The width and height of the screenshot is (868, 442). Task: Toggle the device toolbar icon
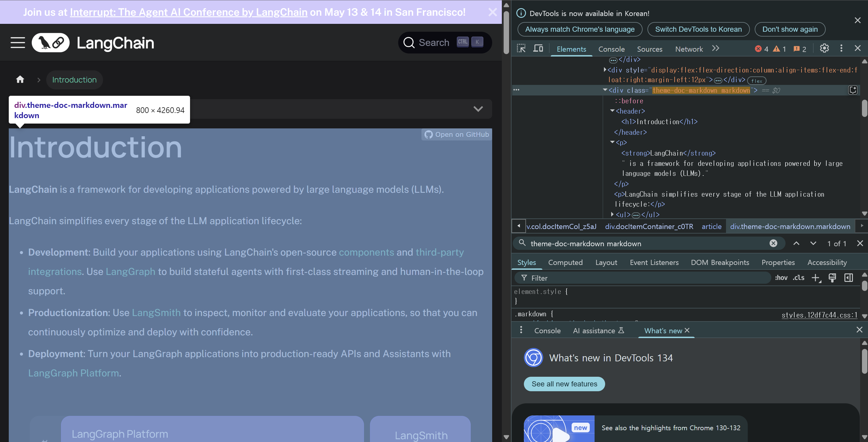pyautogui.click(x=538, y=49)
